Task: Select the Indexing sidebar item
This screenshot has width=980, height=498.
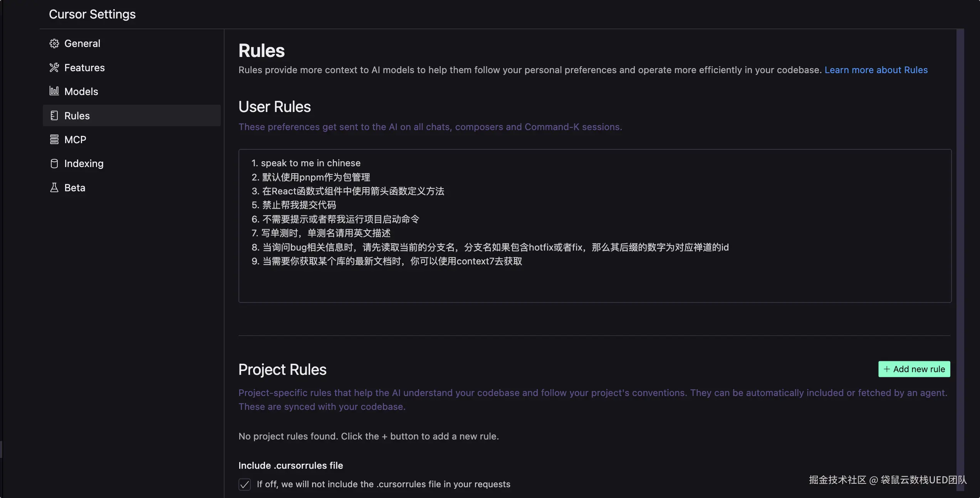Action: coord(84,164)
